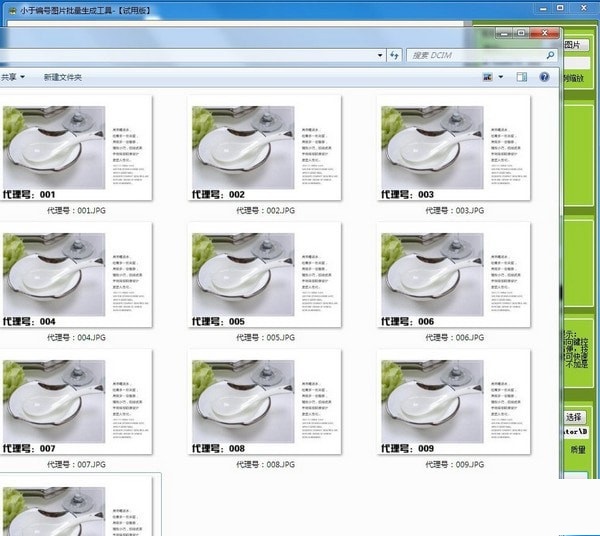Click file name label 代理号：004.JPG
600x536 pixels.
coord(76,337)
